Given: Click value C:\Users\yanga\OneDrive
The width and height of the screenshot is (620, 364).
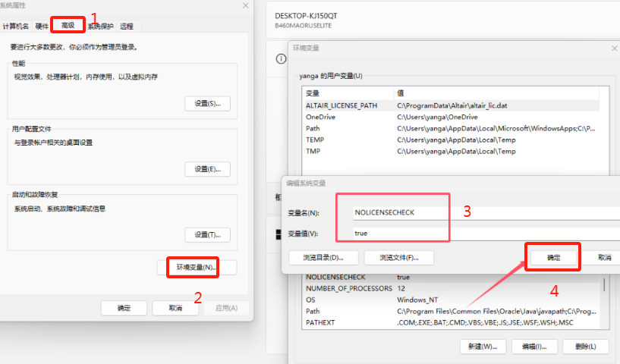Looking at the screenshot, I should tap(437, 117).
